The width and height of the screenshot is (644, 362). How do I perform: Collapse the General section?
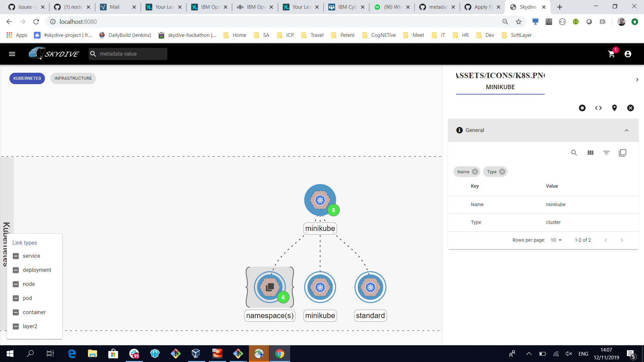(x=627, y=130)
